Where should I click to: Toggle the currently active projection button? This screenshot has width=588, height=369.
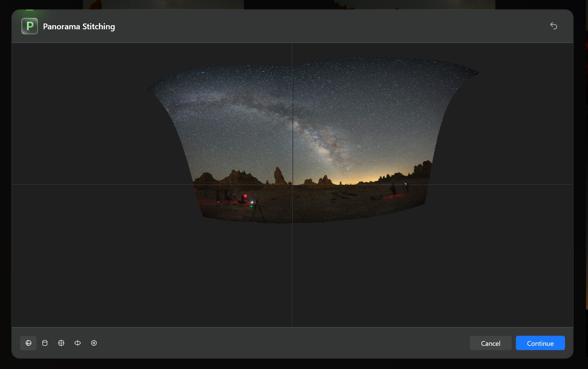point(28,343)
